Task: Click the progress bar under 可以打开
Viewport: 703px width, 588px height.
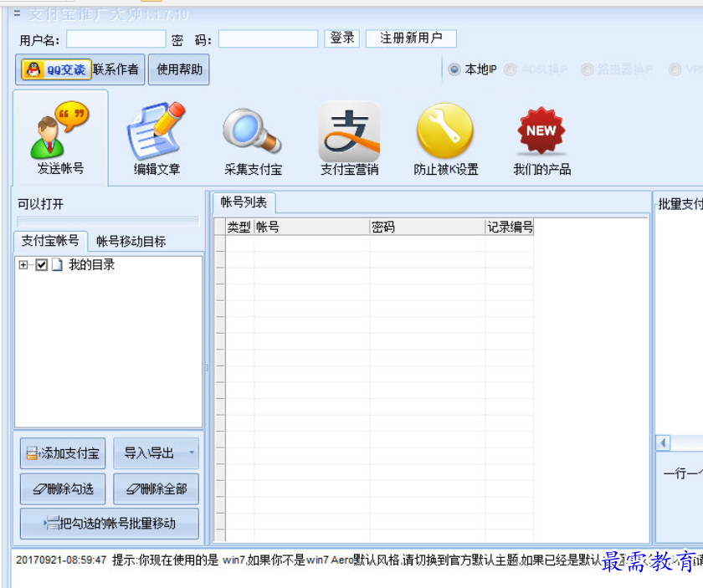Action: [108, 221]
